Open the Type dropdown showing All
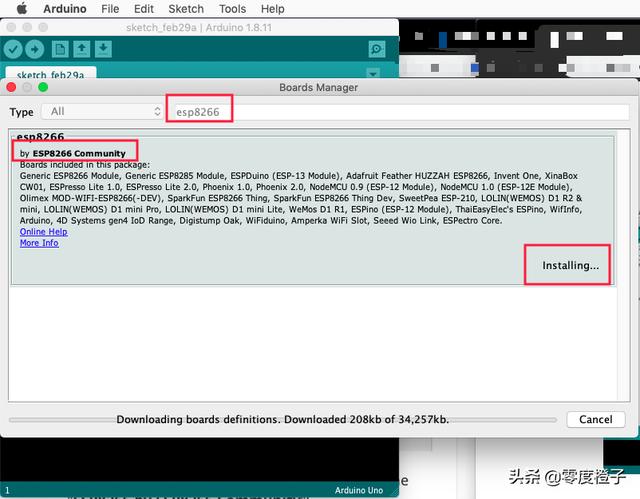 (102, 111)
